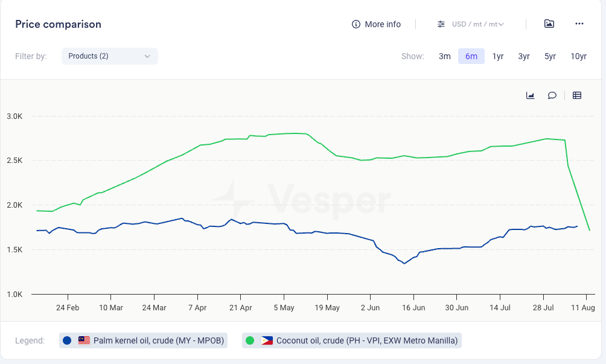Click the Philippines flag in the legend
Viewport: 606px width, 364px height.
(x=267, y=340)
